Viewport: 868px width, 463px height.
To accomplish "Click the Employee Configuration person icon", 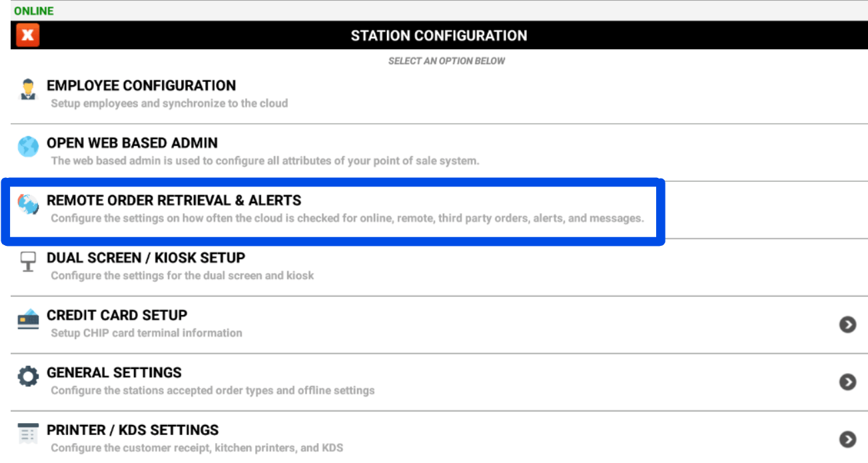I will pyautogui.click(x=28, y=91).
